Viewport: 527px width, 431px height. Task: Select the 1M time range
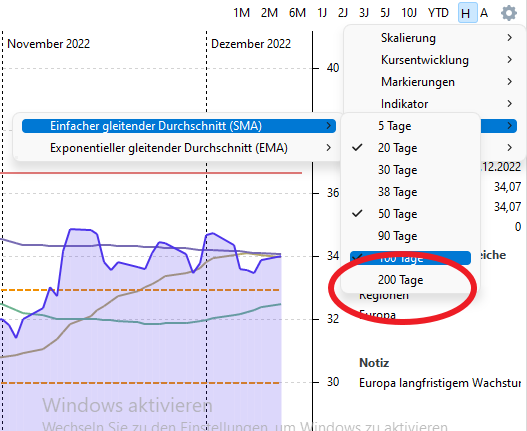click(x=242, y=13)
